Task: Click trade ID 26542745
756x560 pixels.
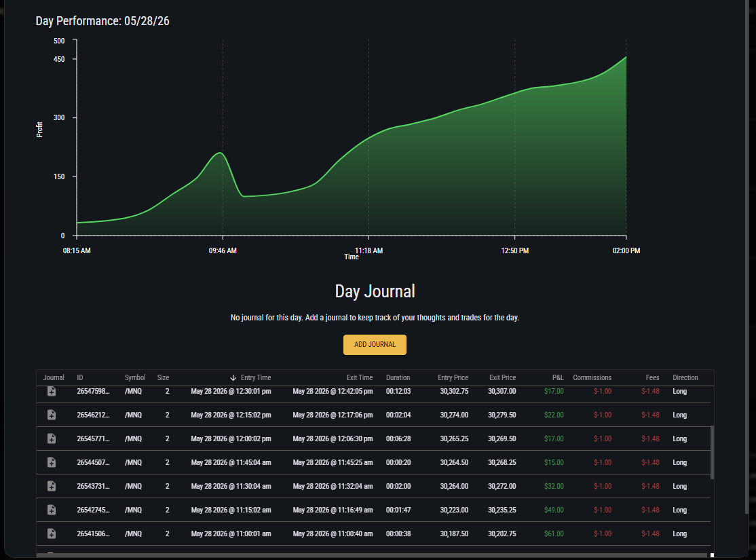Action: pos(93,510)
